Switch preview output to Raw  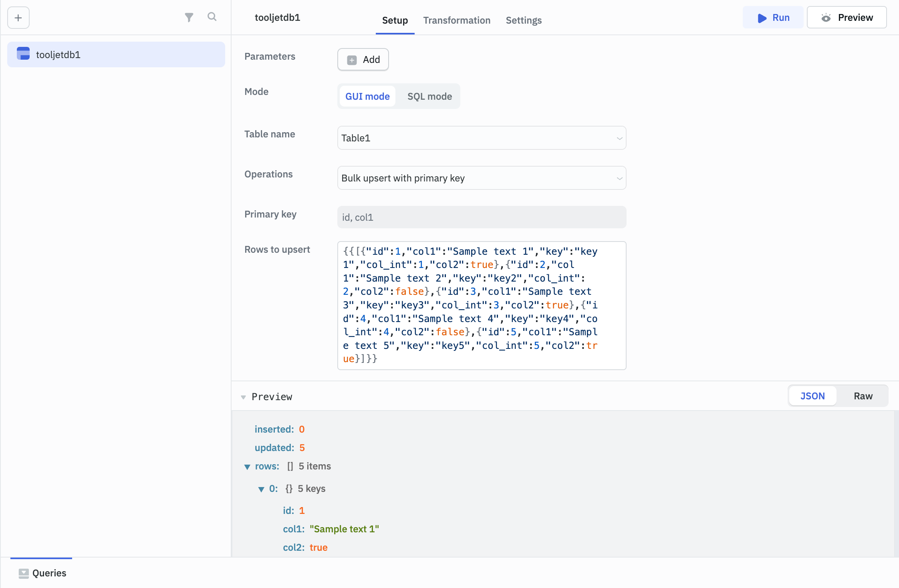(x=863, y=396)
